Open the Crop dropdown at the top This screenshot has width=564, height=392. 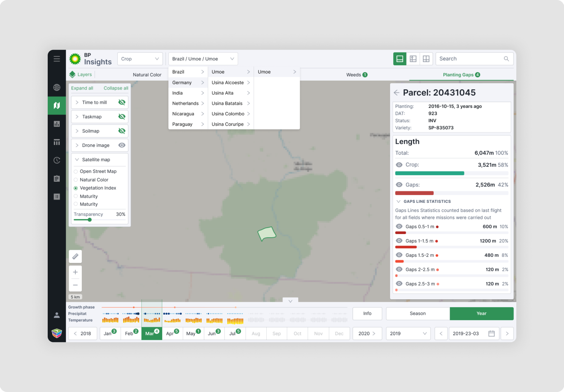140,59
